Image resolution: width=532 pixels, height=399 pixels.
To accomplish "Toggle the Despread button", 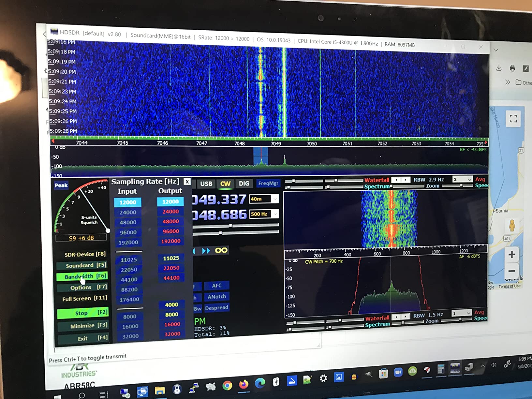I will [x=217, y=308].
